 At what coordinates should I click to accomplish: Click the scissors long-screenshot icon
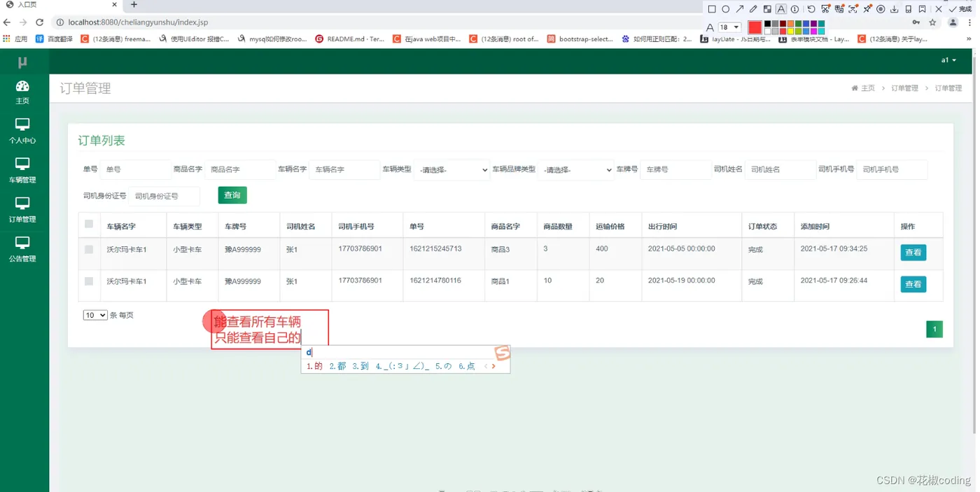[825, 9]
